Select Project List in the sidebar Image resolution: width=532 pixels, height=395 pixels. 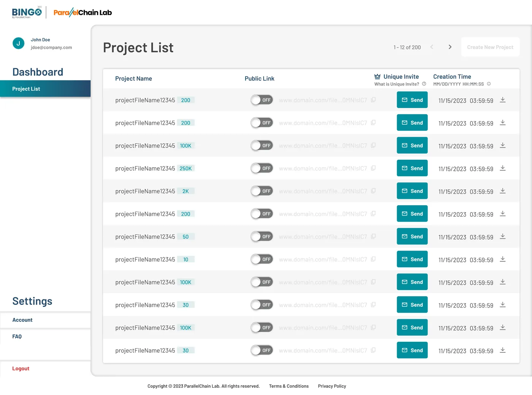(45, 89)
